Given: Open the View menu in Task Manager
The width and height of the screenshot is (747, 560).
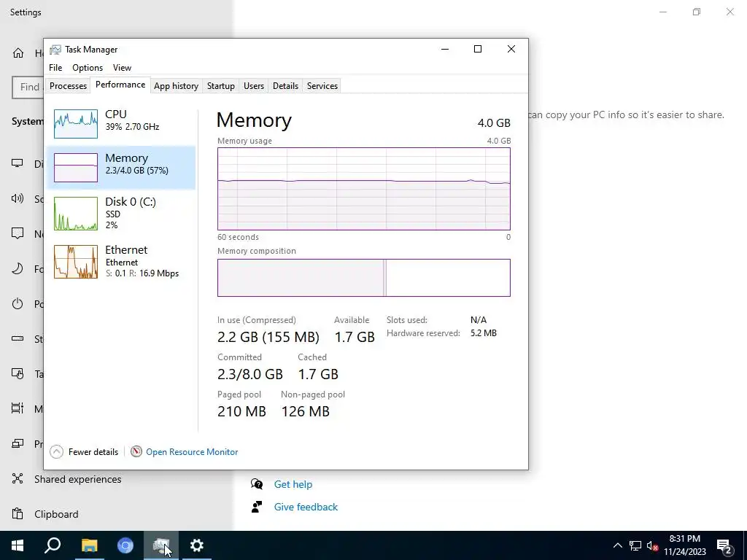Looking at the screenshot, I should (122, 68).
